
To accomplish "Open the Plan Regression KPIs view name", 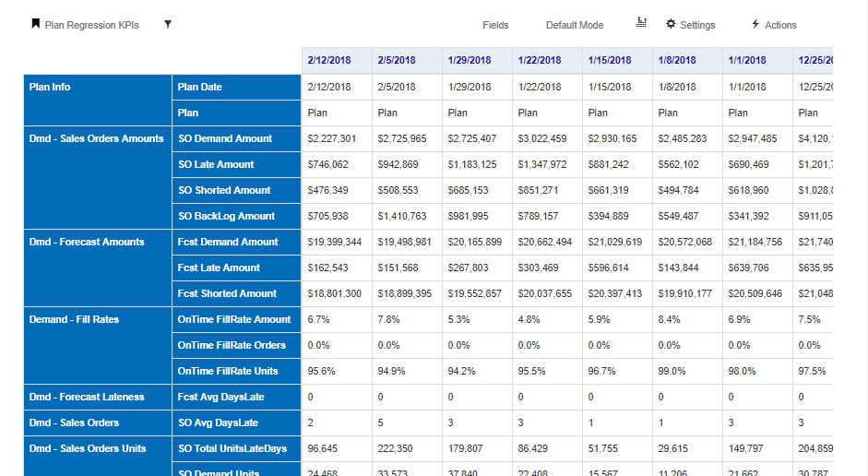I will tap(91, 25).
